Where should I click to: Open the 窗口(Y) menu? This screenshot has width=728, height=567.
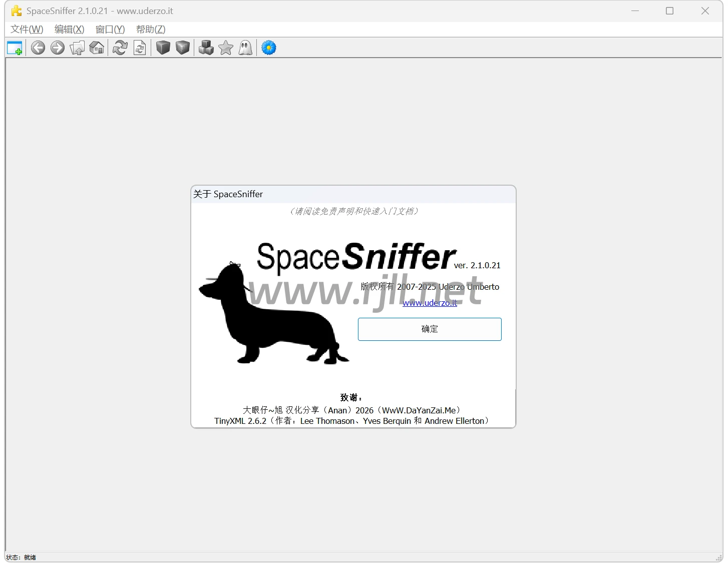point(110,30)
